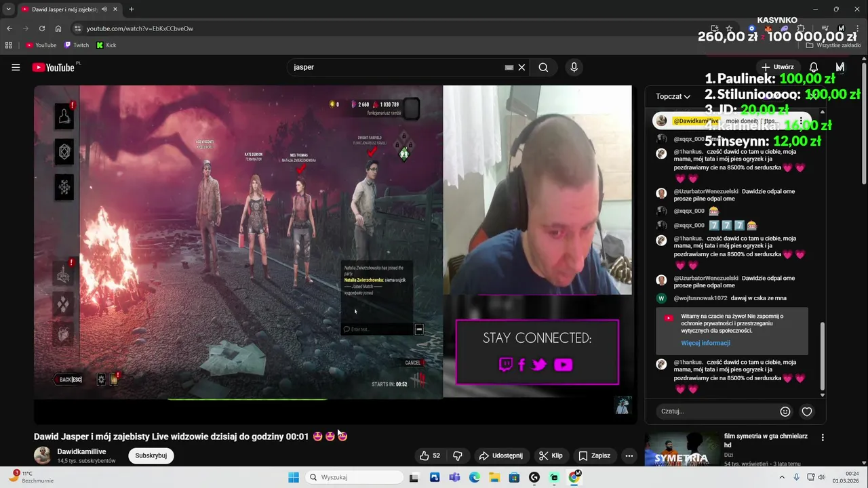Open the YouTube guide hamburger menu
The height and width of the screenshot is (488, 868).
pos(16,67)
